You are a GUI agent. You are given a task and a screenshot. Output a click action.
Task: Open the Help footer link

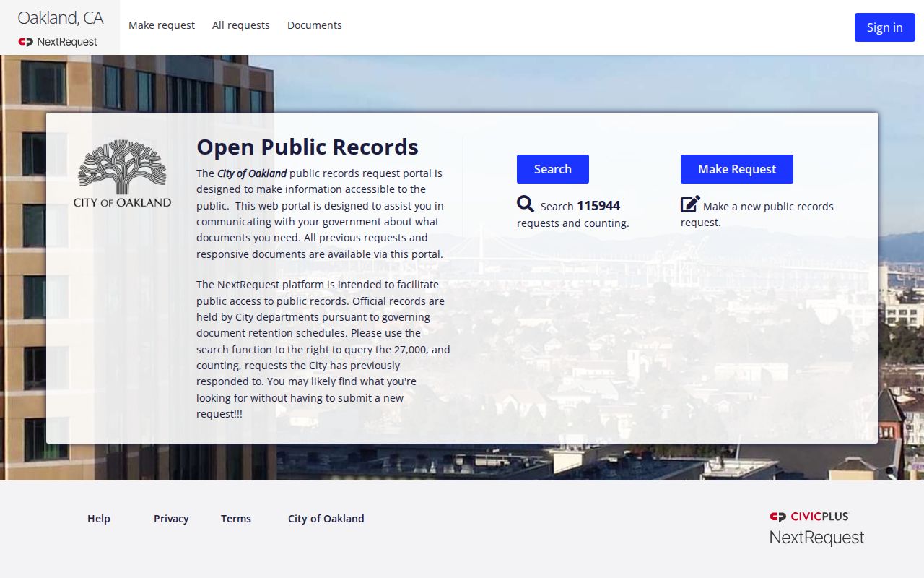point(99,519)
